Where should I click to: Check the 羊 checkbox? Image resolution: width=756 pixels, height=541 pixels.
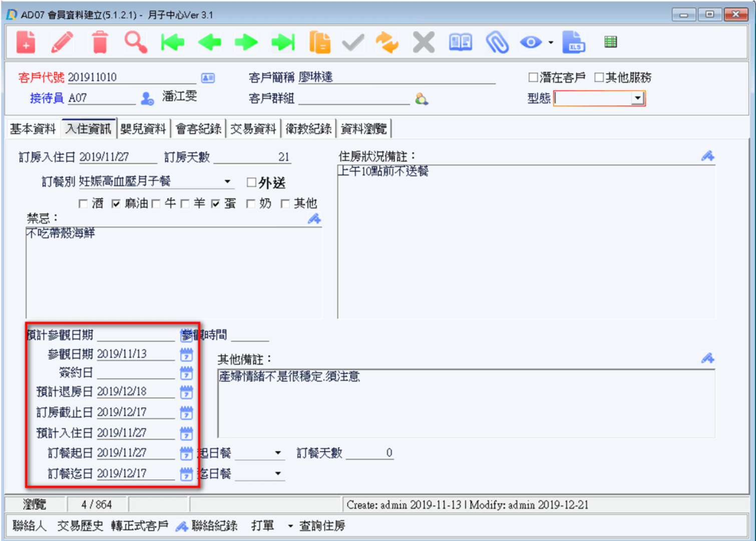pyautogui.click(x=185, y=204)
